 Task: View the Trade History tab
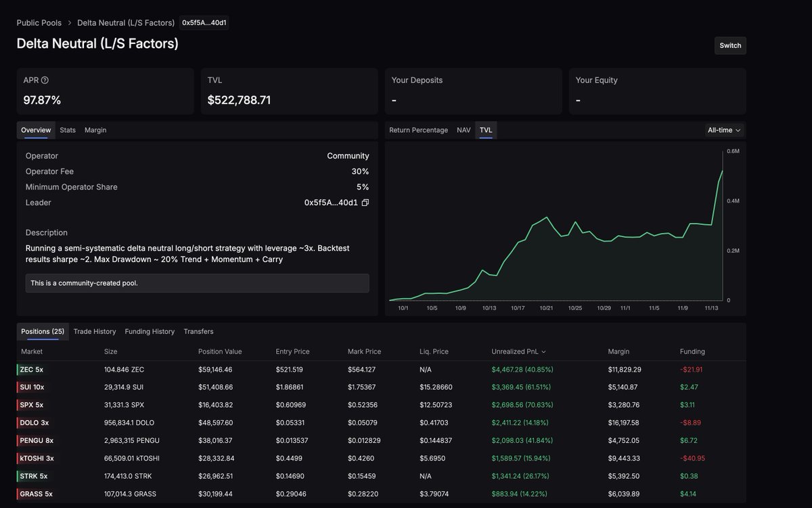pos(94,331)
